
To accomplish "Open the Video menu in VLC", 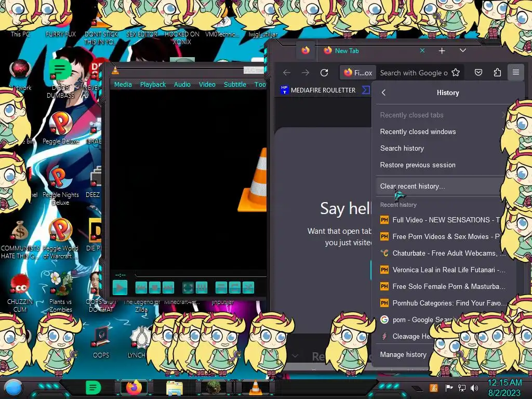I will click(x=207, y=85).
